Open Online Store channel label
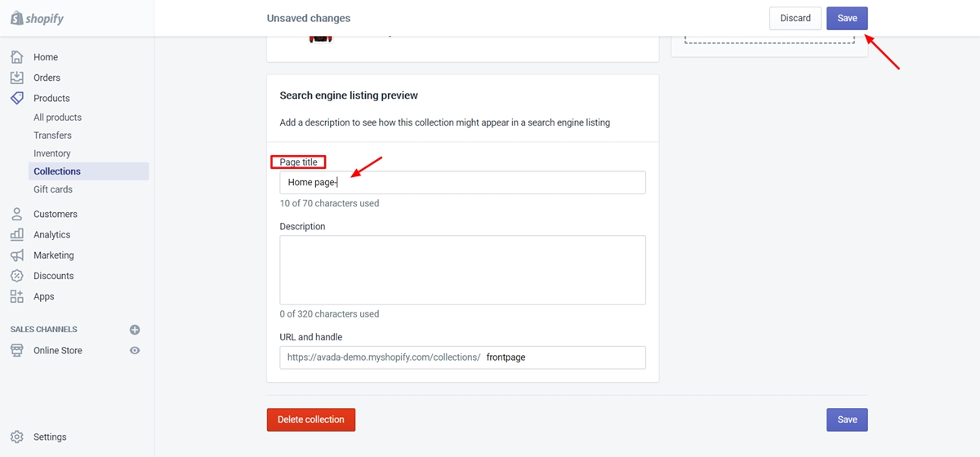Image resolution: width=980 pixels, height=457 pixels. click(x=58, y=350)
